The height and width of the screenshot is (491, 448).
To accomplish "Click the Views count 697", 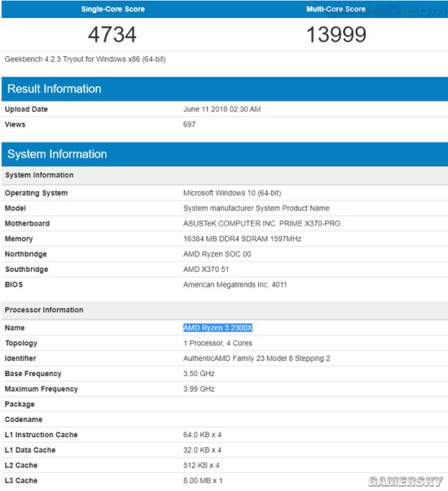I will point(189,125).
